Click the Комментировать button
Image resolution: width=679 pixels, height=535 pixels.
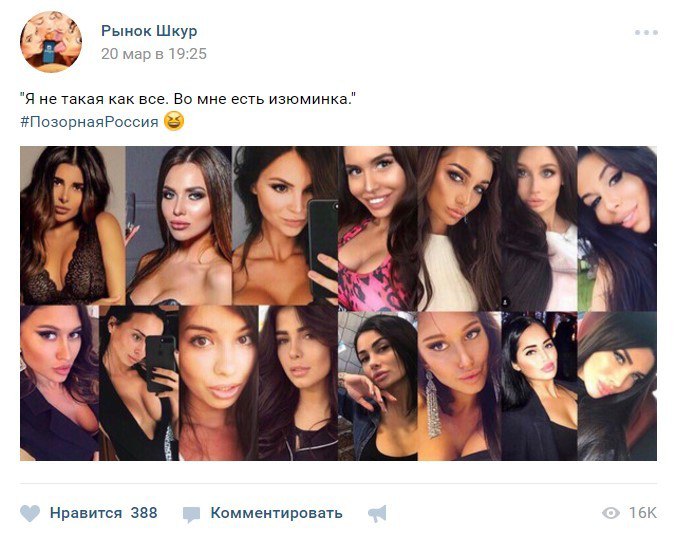click(276, 513)
